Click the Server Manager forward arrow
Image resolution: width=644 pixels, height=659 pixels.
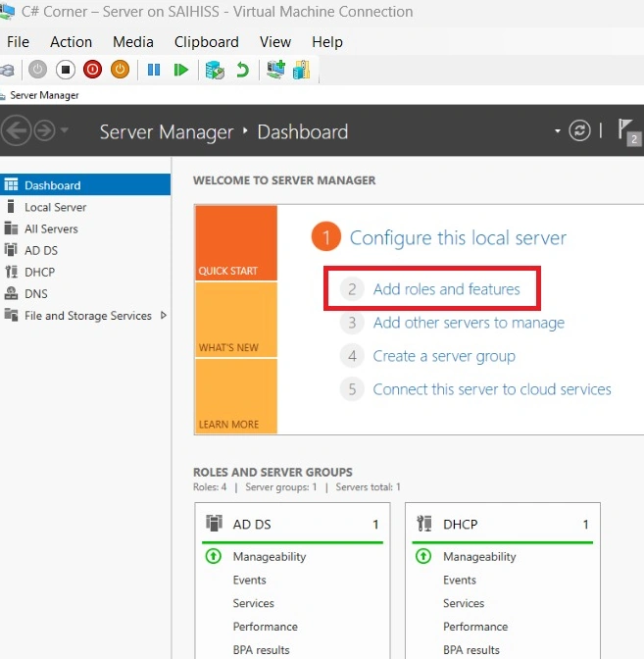coord(44,130)
